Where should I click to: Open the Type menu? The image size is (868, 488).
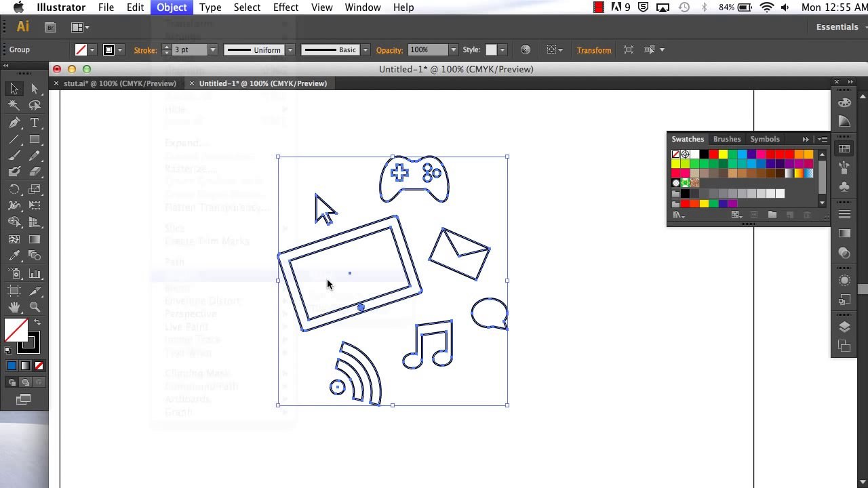tap(210, 7)
